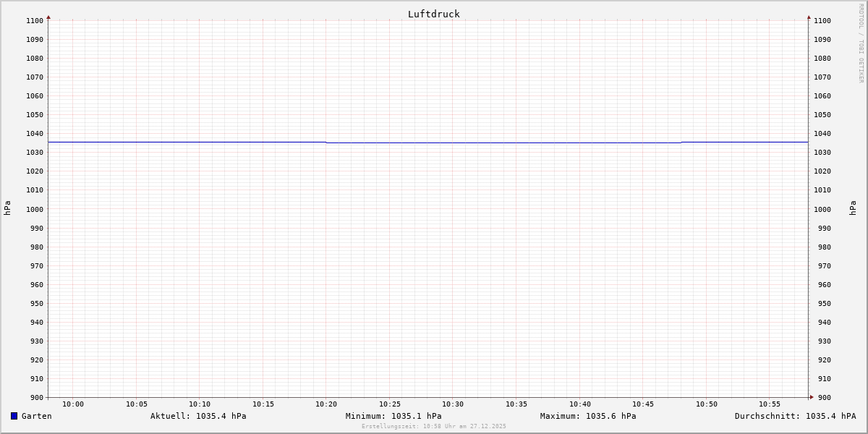Click the red arrow atop the left axis
The image size is (868, 434).
point(48,17)
